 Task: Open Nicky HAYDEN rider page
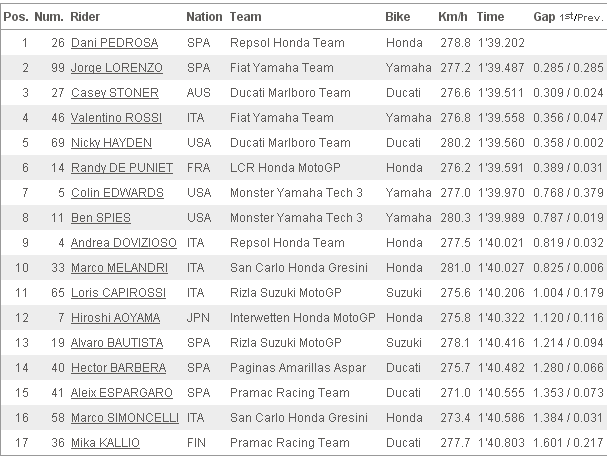coord(111,143)
